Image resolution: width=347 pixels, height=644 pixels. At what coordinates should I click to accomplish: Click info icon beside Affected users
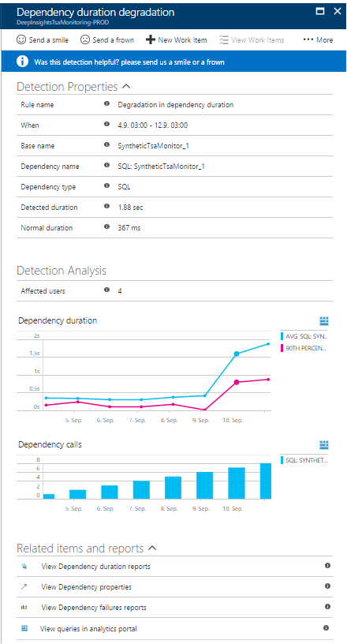pos(106,290)
